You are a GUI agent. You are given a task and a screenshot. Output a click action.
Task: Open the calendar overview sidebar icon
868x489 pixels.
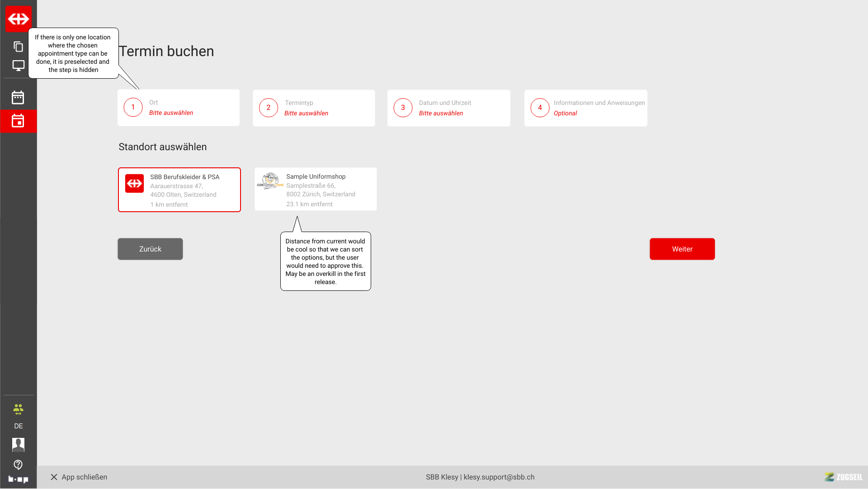click(18, 98)
